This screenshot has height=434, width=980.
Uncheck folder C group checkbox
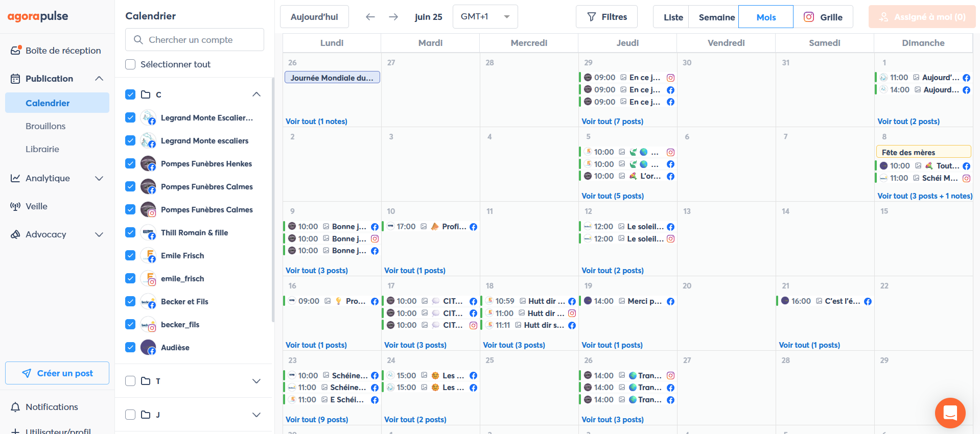(x=130, y=94)
